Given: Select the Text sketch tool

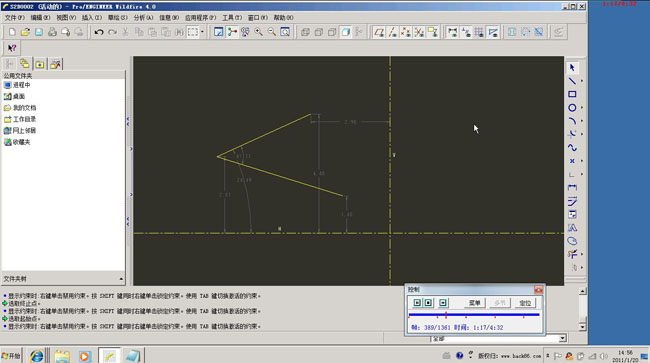Looking at the screenshot, I should coord(572,227).
